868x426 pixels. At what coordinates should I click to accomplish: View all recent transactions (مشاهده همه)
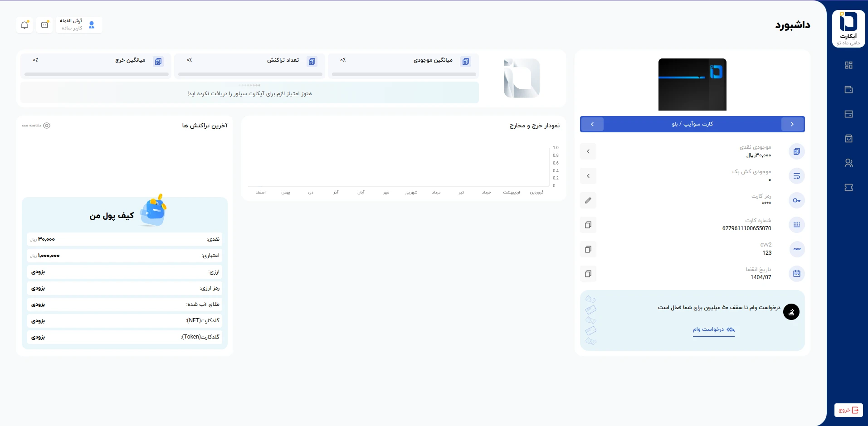tap(36, 126)
